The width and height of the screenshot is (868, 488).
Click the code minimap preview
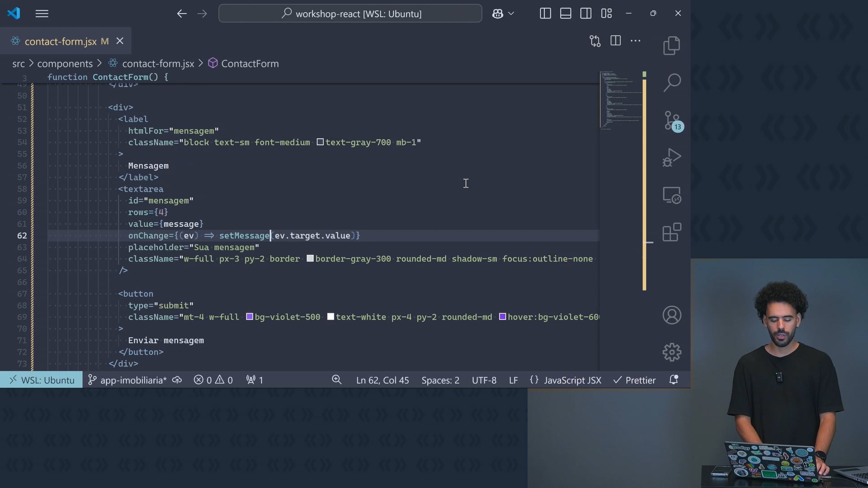point(621,100)
